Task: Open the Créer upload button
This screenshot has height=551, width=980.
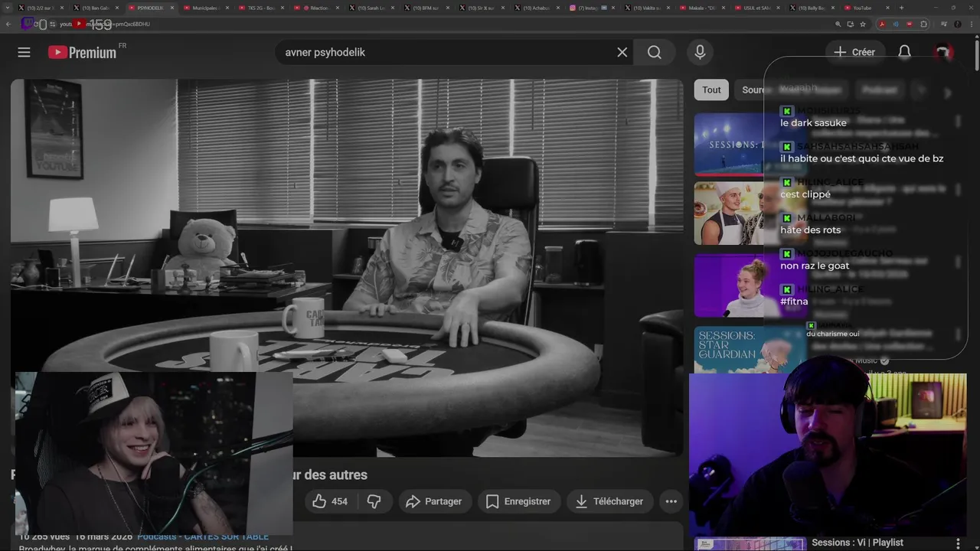Action: point(854,52)
